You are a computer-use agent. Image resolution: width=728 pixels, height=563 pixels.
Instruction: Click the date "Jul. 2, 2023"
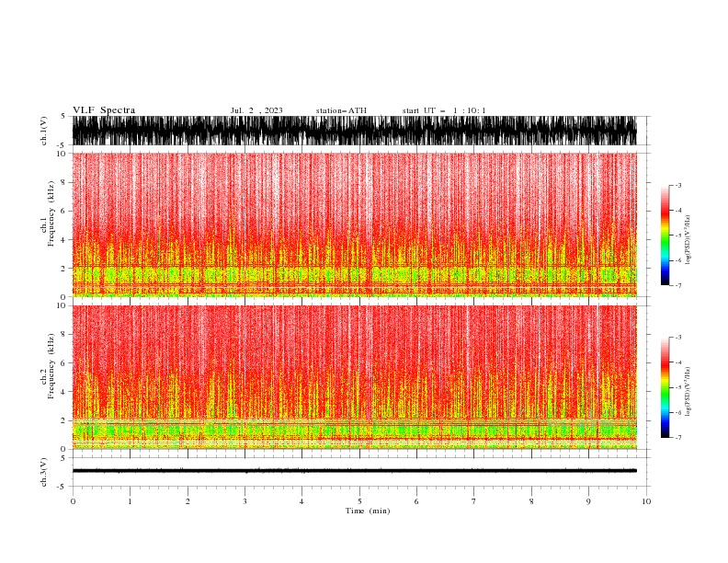coord(256,110)
